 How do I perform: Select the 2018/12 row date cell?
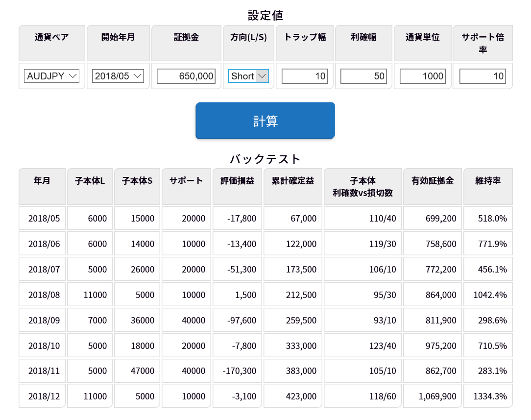[x=42, y=396]
